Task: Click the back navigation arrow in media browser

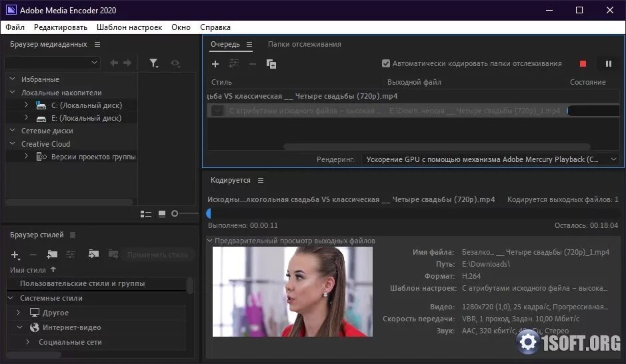Action: pyautogui.click(x=114, y=63)
